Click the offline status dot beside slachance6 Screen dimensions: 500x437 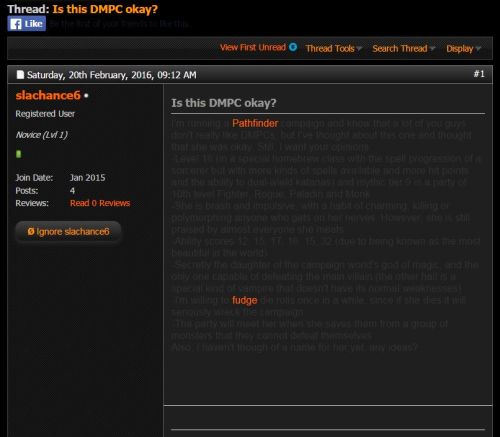coord(86,96)
